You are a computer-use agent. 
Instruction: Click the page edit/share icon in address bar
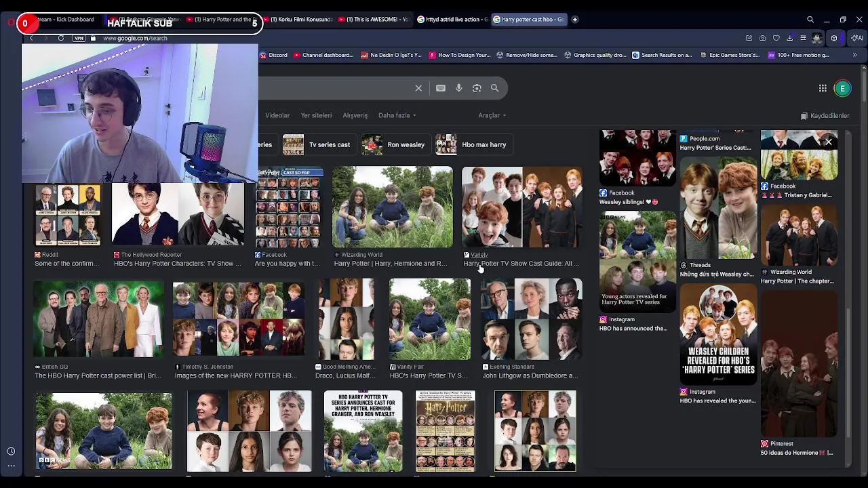749,38
